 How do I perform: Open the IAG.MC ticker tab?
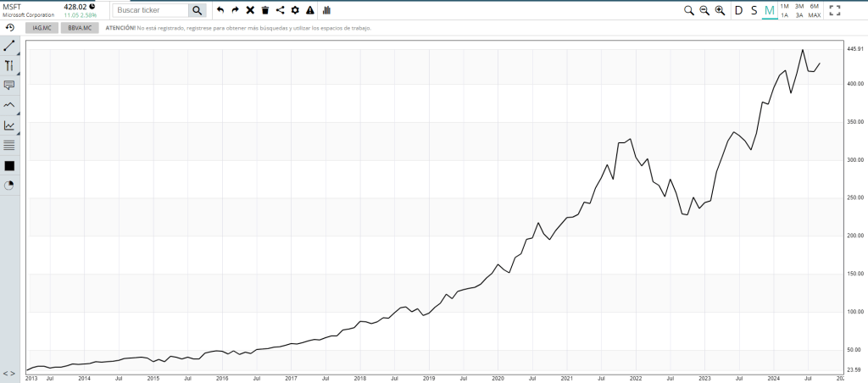tap(40, 28)
